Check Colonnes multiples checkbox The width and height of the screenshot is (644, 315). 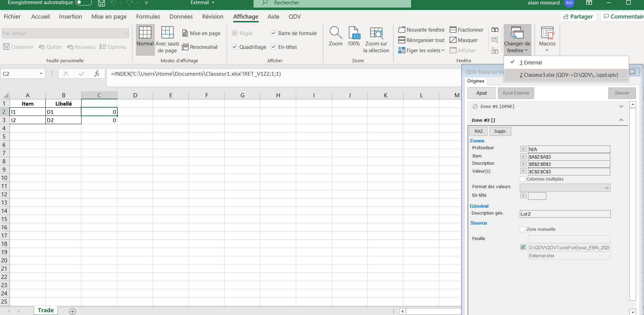coord(523,179)
